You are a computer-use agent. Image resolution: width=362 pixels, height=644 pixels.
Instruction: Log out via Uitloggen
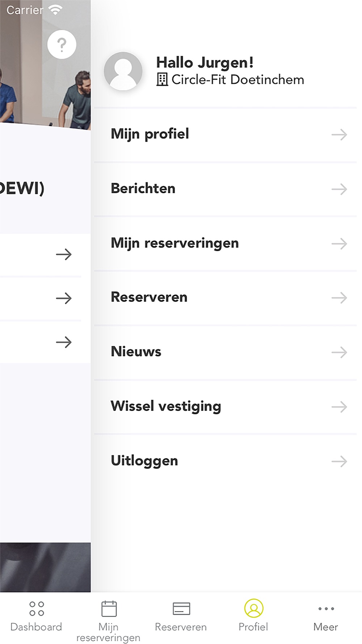(x=226, y=461)
